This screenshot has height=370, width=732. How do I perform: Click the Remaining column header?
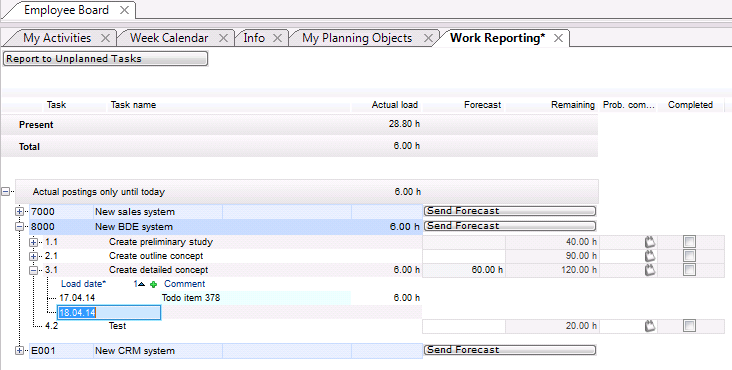click(x=573, y=105)
